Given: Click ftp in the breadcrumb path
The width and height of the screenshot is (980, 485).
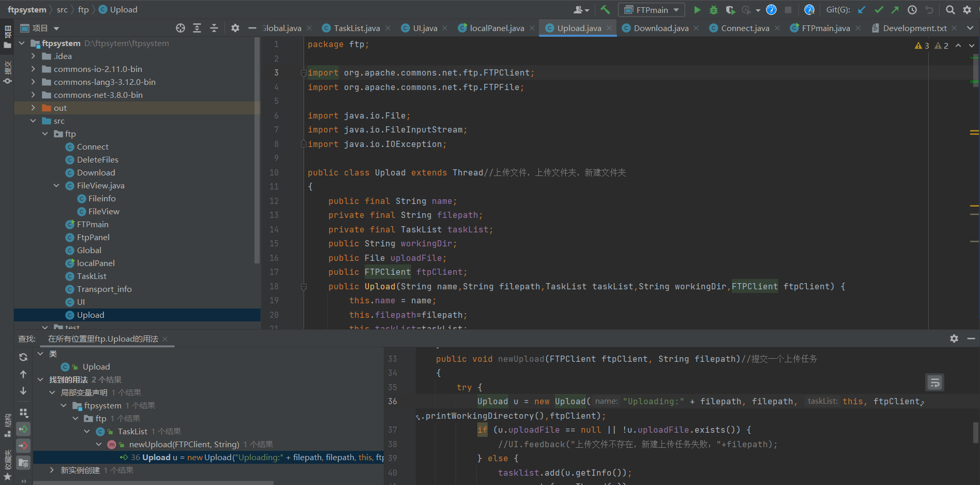Looking at the screenshot, I should point(83,9).
